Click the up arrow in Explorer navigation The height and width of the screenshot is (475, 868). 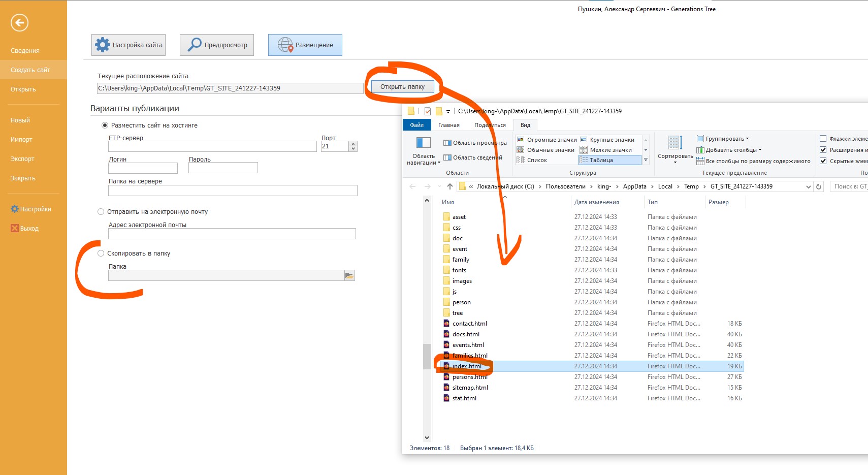tap(450, 186)
